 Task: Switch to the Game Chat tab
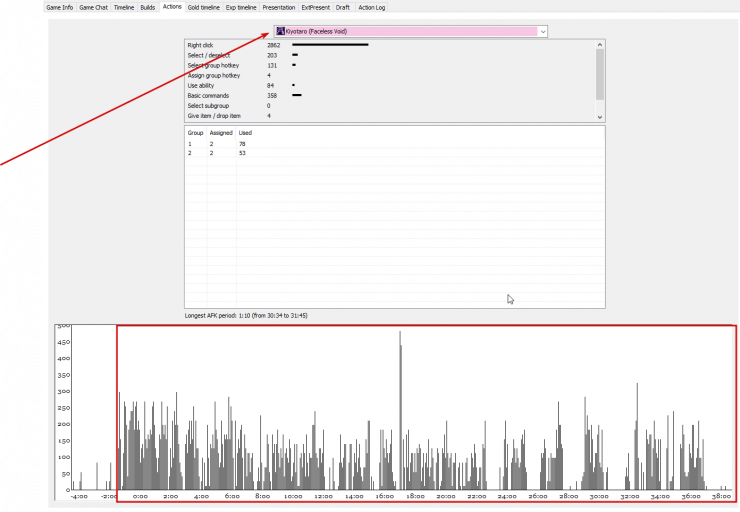click(x=93, y=8)
